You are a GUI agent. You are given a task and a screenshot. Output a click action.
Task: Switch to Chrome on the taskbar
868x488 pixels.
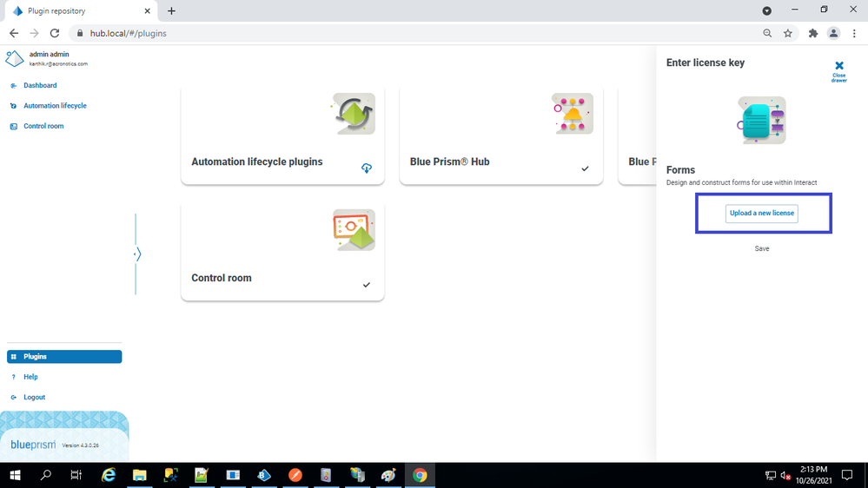pyautogui.click(x=420, y=475)
